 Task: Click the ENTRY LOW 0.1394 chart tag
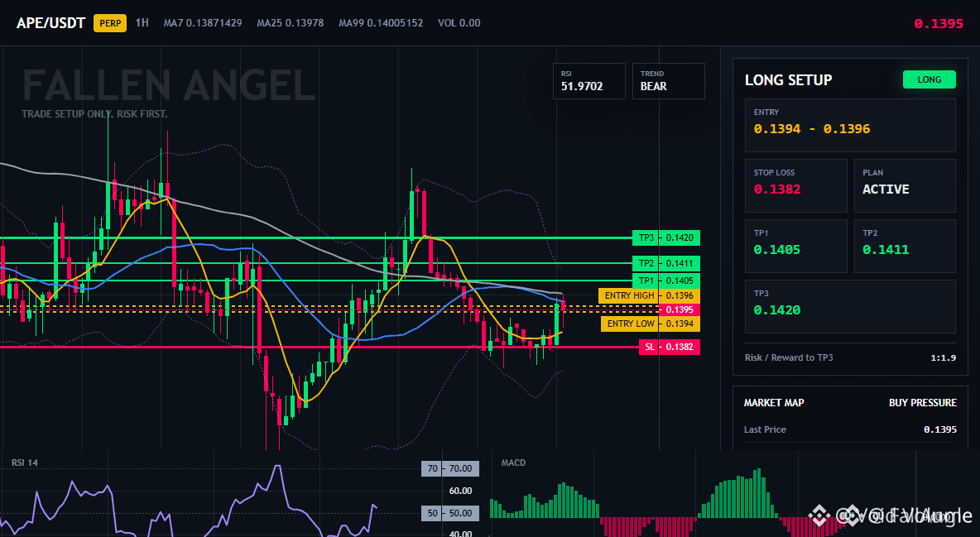[651, 324]
